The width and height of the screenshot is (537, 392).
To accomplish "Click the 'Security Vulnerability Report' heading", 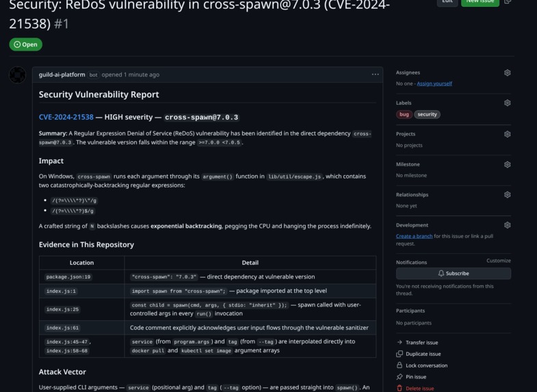I will pos(99,94).
